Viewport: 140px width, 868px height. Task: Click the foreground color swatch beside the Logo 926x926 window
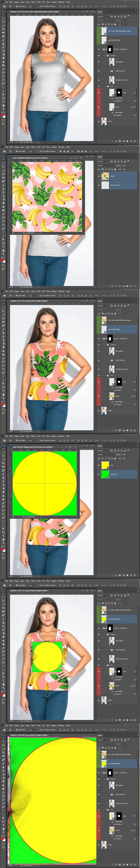tap(3, 550)
